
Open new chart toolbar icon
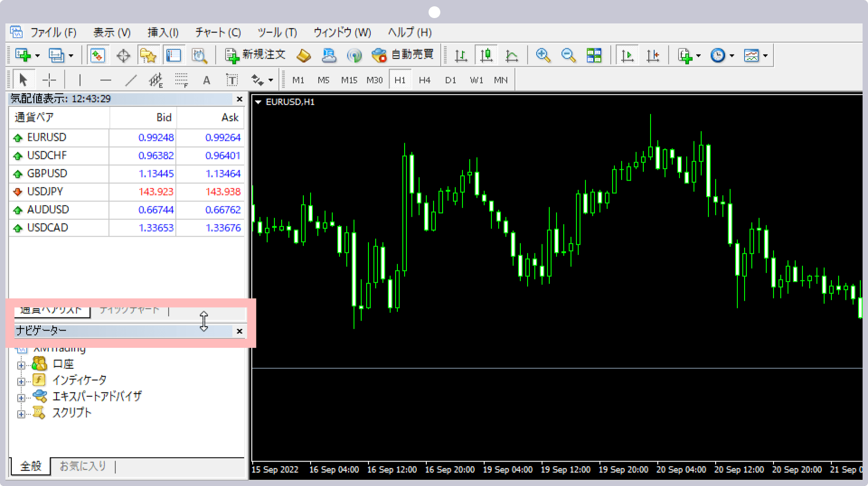click(23, 56)
